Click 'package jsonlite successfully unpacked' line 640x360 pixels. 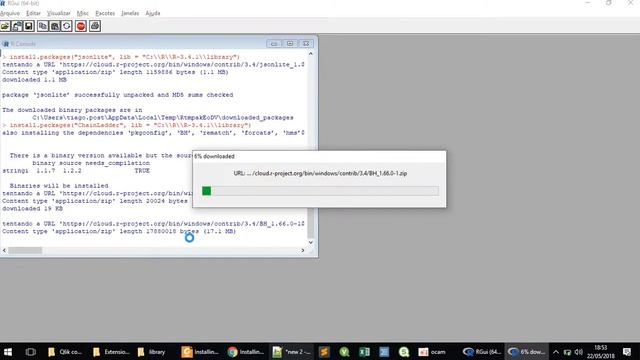[118, 95]
